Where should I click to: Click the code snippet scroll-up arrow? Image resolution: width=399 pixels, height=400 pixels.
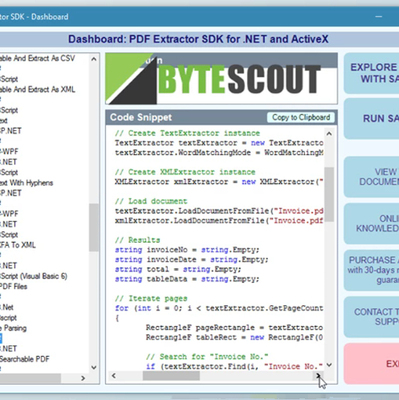[x=329, y=134]
